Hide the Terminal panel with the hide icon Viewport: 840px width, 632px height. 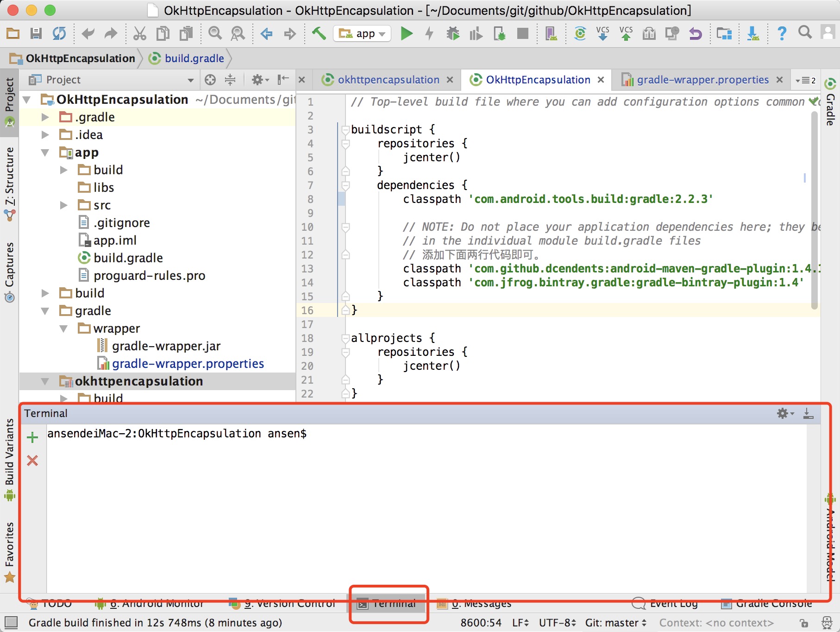pyautogui.click(x=809, y=413)
